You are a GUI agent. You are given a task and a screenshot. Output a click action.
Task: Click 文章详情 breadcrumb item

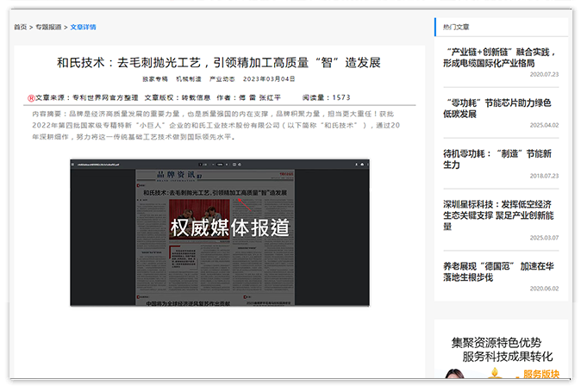(83, 27)
